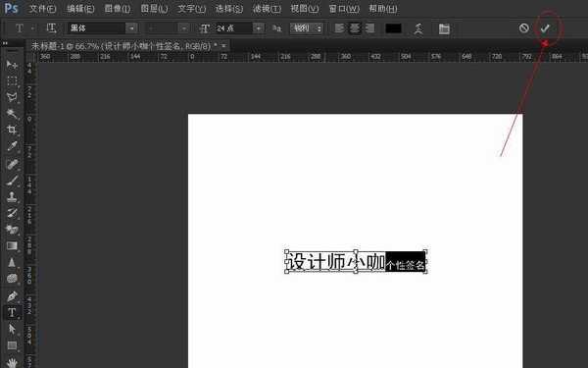Open the font size dropdown
Viewport: 588px width, 368px height.
coord(258,28)
